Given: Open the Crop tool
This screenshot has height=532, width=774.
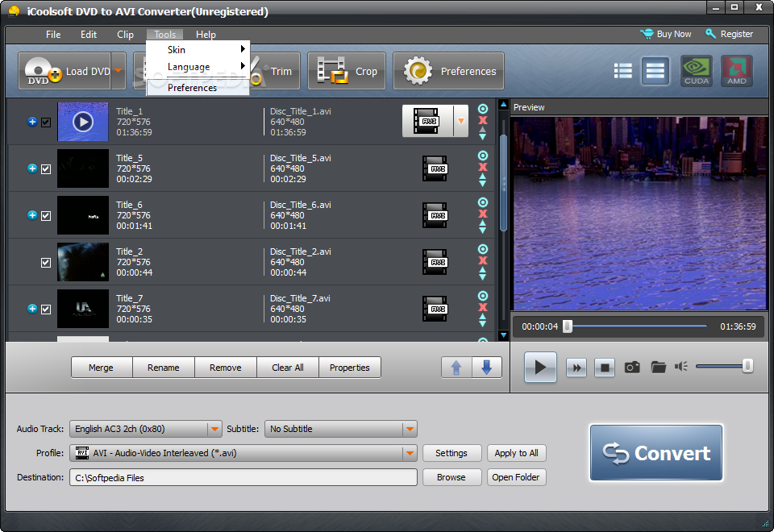Looking at the screenshot, I should point(347,71).
